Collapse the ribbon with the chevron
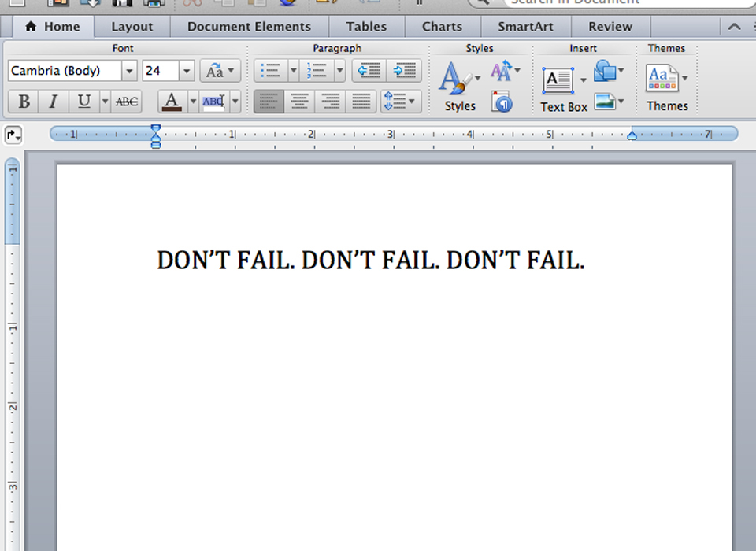Image resolution: width=756 pixels, height=551 pixels. point(734,27)
